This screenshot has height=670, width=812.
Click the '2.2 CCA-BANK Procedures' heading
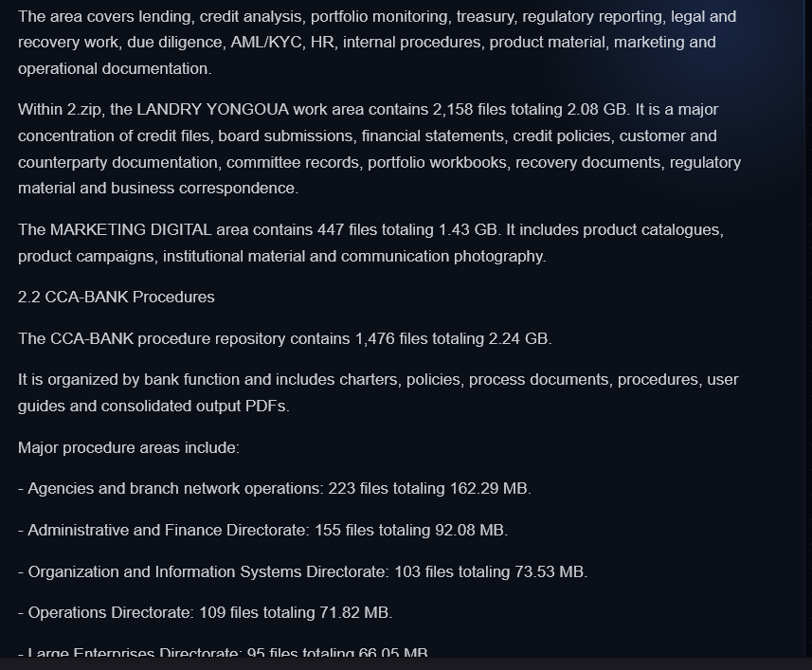pos(116,298)
